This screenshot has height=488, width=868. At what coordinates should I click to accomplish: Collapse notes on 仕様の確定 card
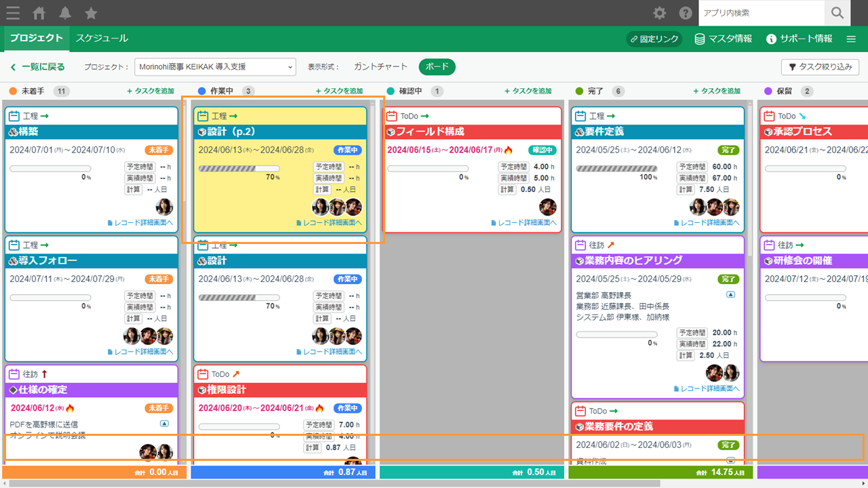coord(164,424)
